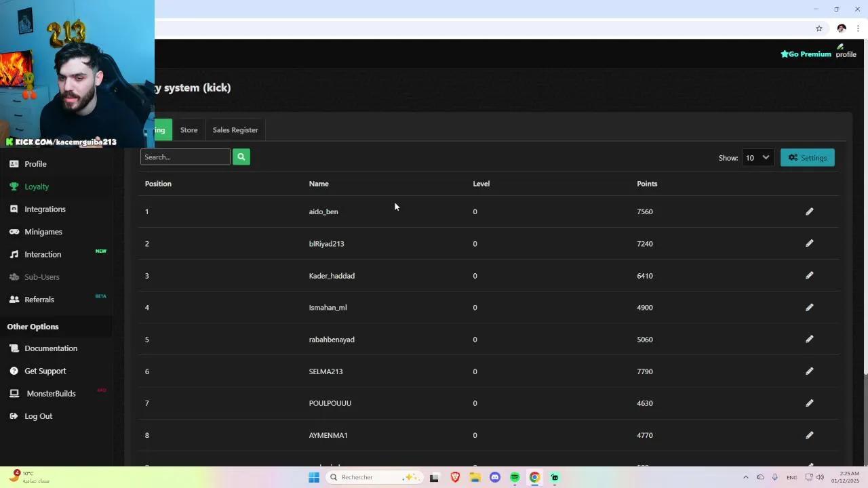Image resolution: width=868 pixels, height=488 pixels.
Task: Click the Documentation scroll icon
Action: click(x=14, y=348)
